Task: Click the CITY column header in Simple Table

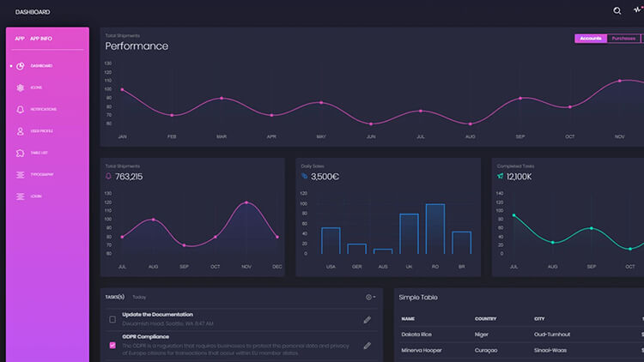Action: click(x=539, y=319)
